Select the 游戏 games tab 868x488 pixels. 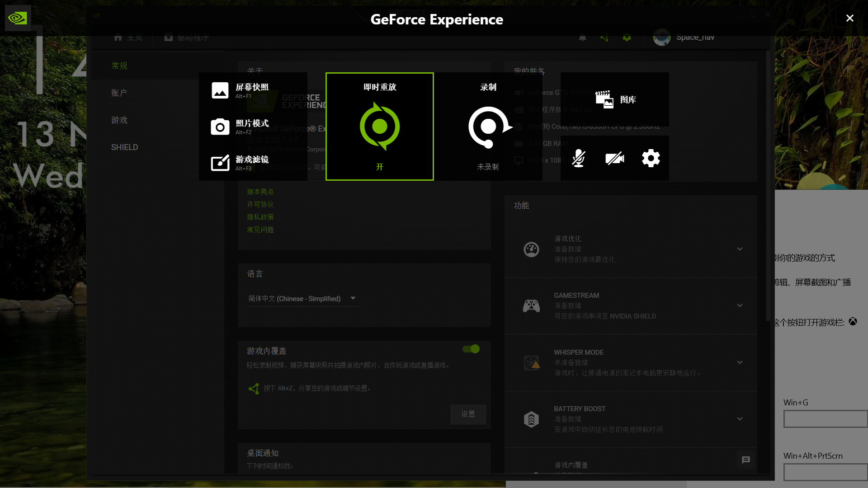(x=119, y=120)
